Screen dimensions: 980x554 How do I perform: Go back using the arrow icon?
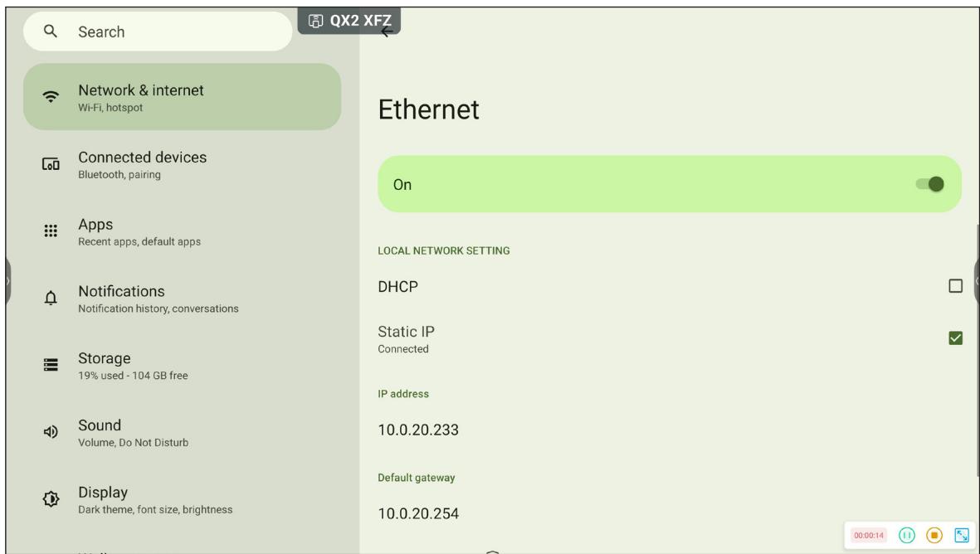pyautogui.click(x=387, y=32)
